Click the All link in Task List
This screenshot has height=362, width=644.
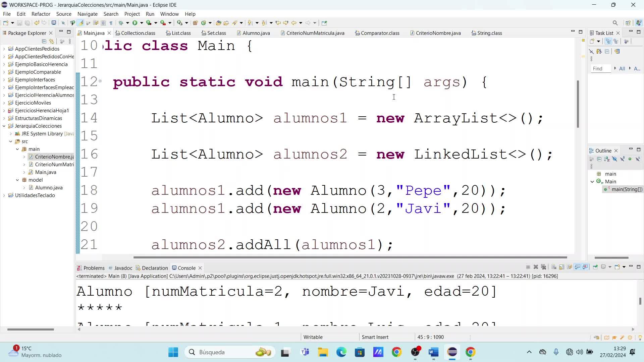point(622,68)
